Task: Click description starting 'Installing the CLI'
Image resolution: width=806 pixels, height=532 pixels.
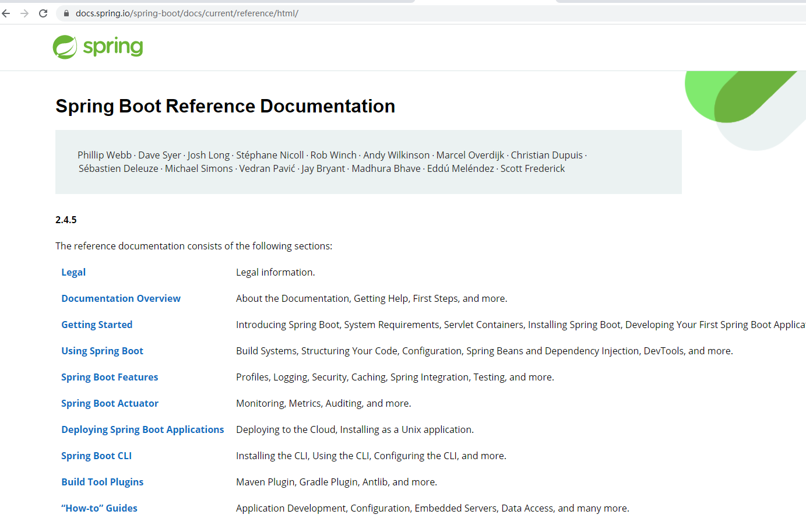Action: coord(371,456)
